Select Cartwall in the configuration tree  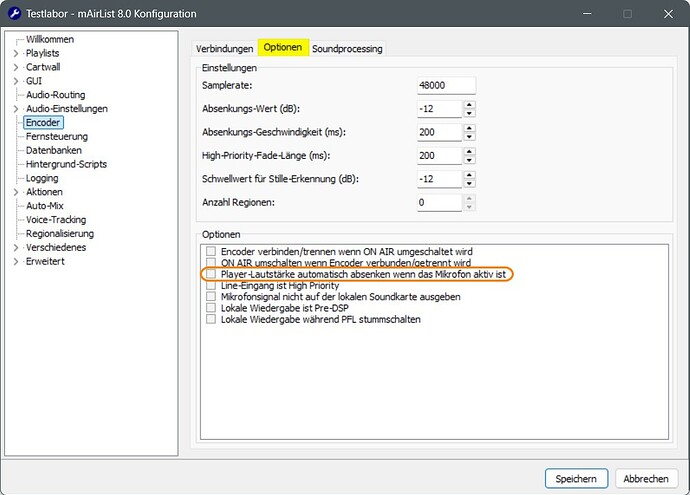43,67
